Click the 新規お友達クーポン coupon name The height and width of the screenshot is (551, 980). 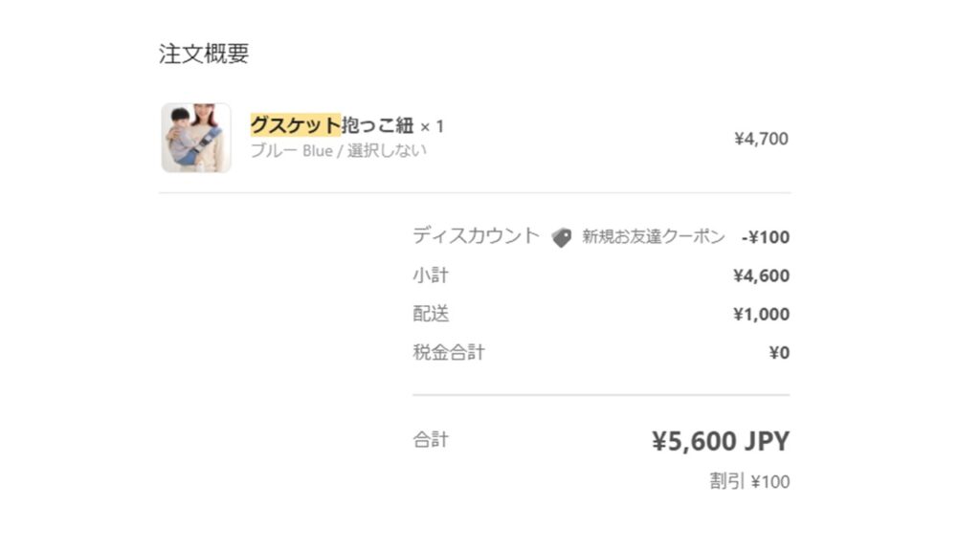pos(653,237)
